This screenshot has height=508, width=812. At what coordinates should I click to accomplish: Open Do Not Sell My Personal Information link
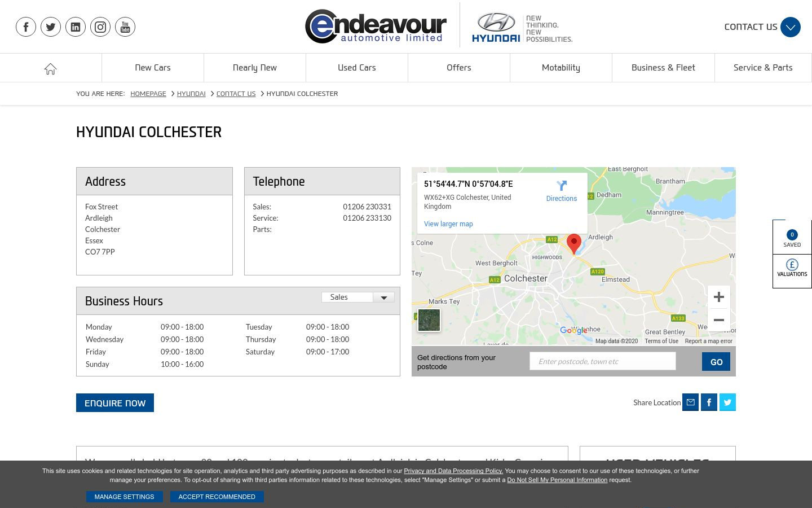(557, 480)
